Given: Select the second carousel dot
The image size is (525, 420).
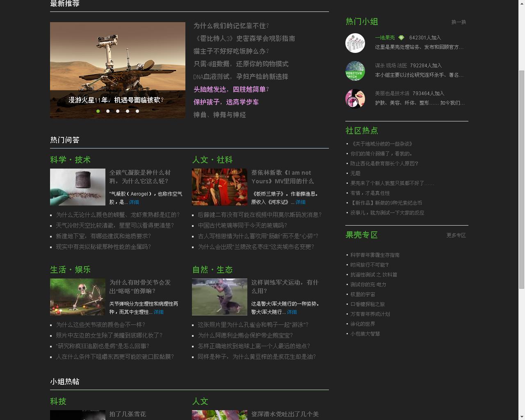Looking at the screenshot, I should click(108, 111).
